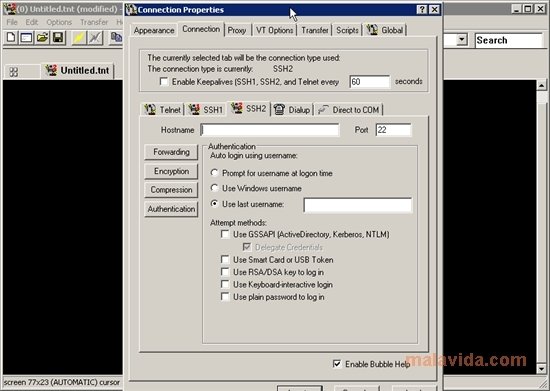Click the new document icon in main toolbar
The image size is (550, 391).
point(11,38)
